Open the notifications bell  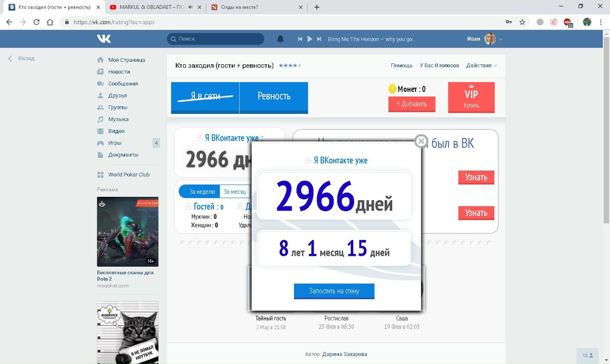(280, 39)
